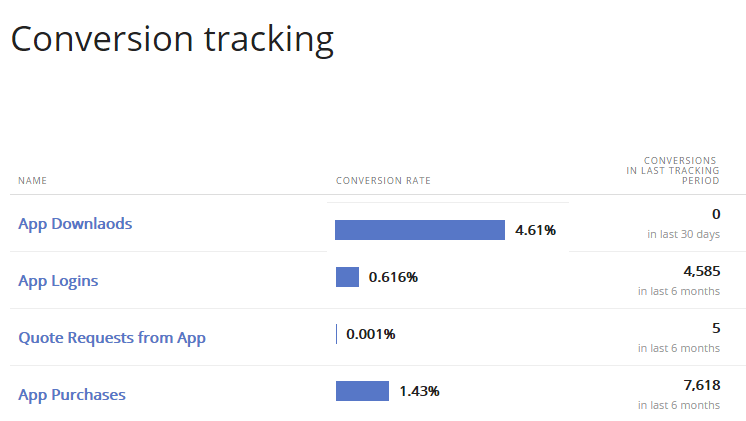Sort by the Name column header
The width and height of the screenshot is (746, 421).
click(32, 181)
